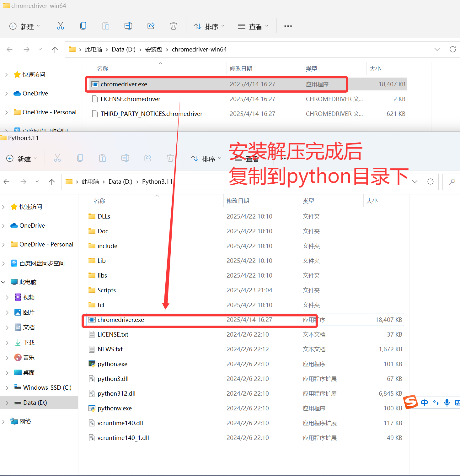The height and width of the screenshot is (476, 460).
Task: Click 此电脑 in Python3.11 breadcrumb
Action: (x=90, y=181)
